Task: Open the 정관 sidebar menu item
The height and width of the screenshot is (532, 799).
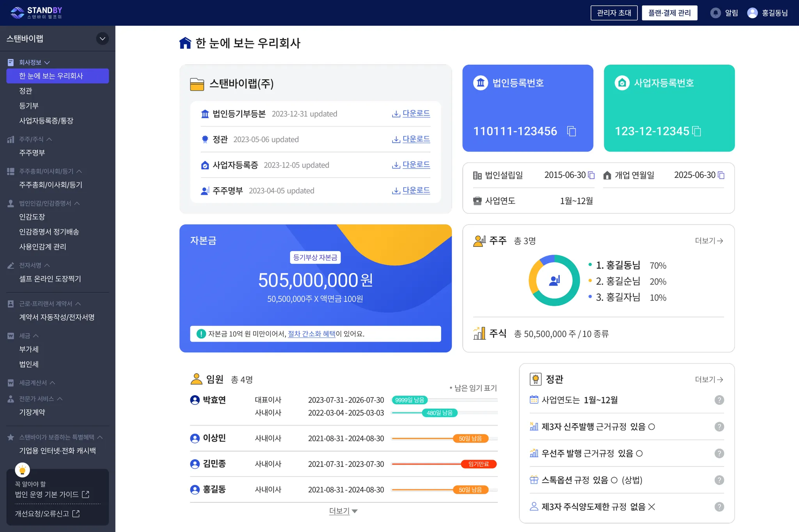Action: pyautogui.click(x=26, y=91)
